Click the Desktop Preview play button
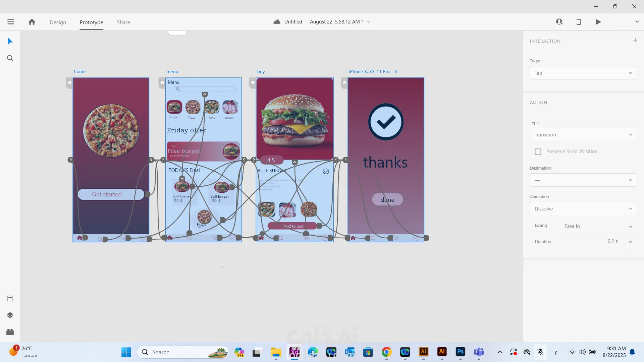The width and height of the screenshot is (644, 362). (598, 22)
